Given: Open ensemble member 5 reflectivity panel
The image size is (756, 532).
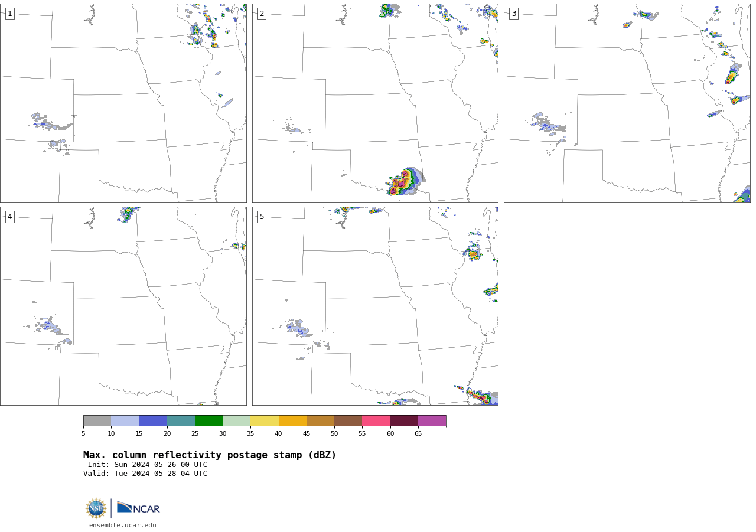Looking at the screenshot, I should pyautogui.click(x=375, y=306).
